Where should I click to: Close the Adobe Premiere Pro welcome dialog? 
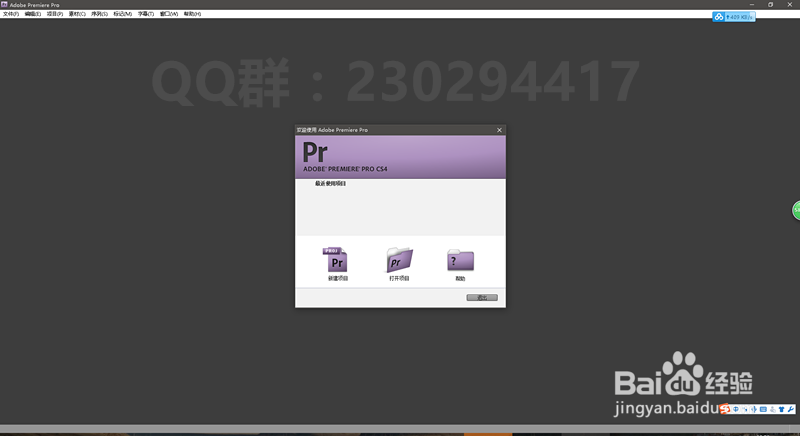click(499, 130)
